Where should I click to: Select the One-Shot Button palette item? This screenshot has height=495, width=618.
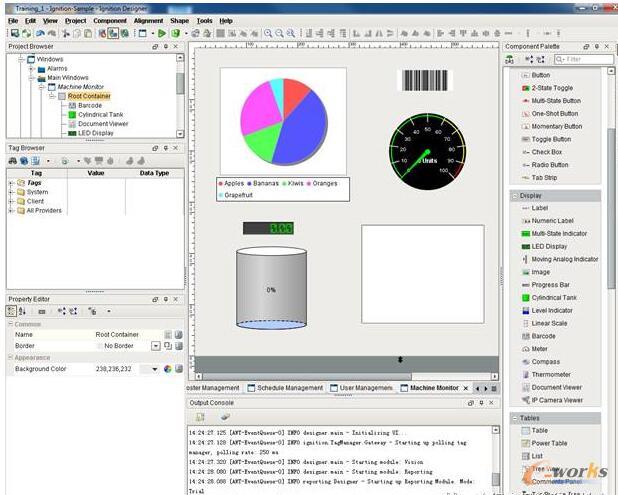[x=550, y=114]
